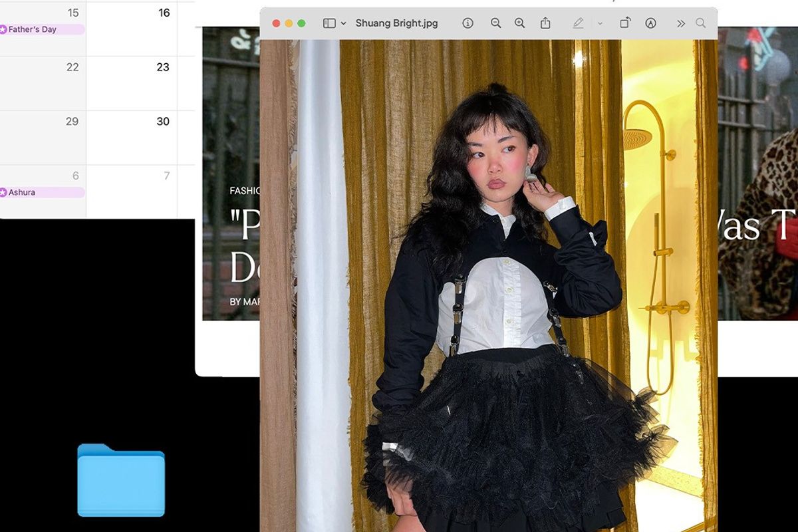This screenshot has width=798, height=532.
Task: Zoom out of the image
Action: point(495,23)
